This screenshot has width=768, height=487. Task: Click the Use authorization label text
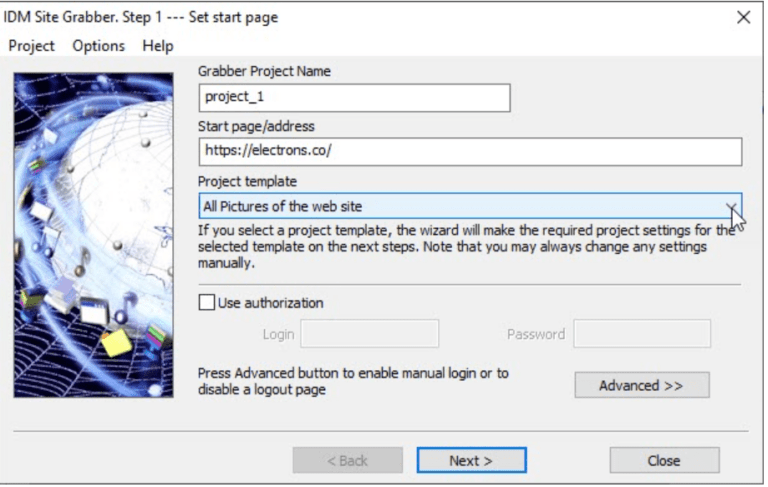(x=270, y=303)
